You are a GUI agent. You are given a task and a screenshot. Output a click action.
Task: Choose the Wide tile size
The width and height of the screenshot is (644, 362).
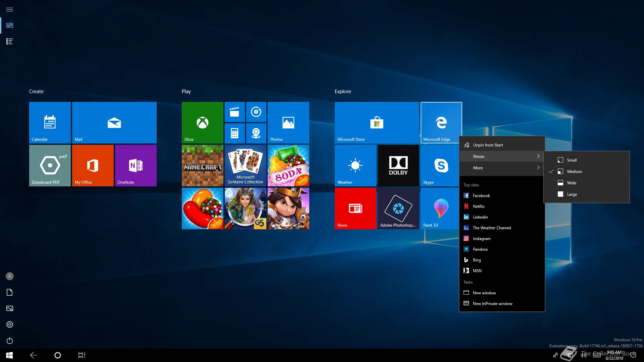(586, 183)
